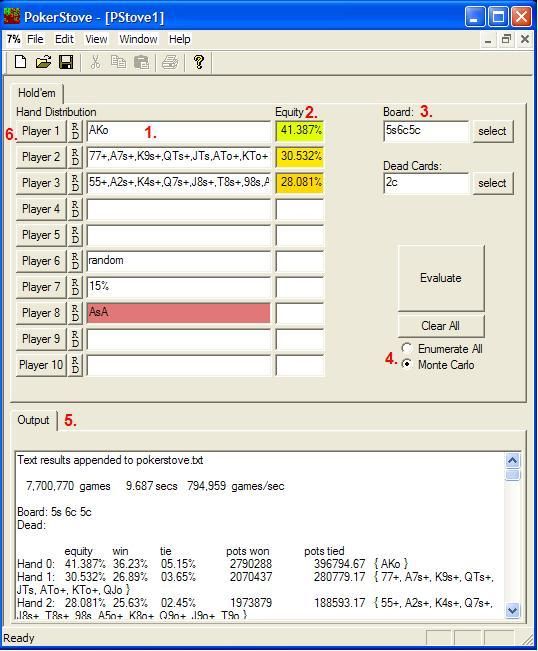Click the Player 3 button
The image size is (538, 651).
point(41,183)
